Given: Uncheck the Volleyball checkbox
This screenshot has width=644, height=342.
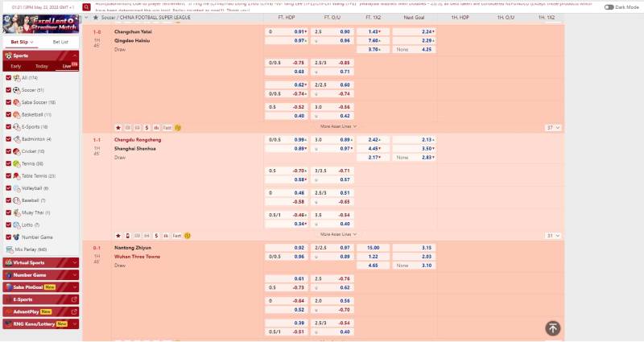Looking at the screenshot, I should point(9,187).
